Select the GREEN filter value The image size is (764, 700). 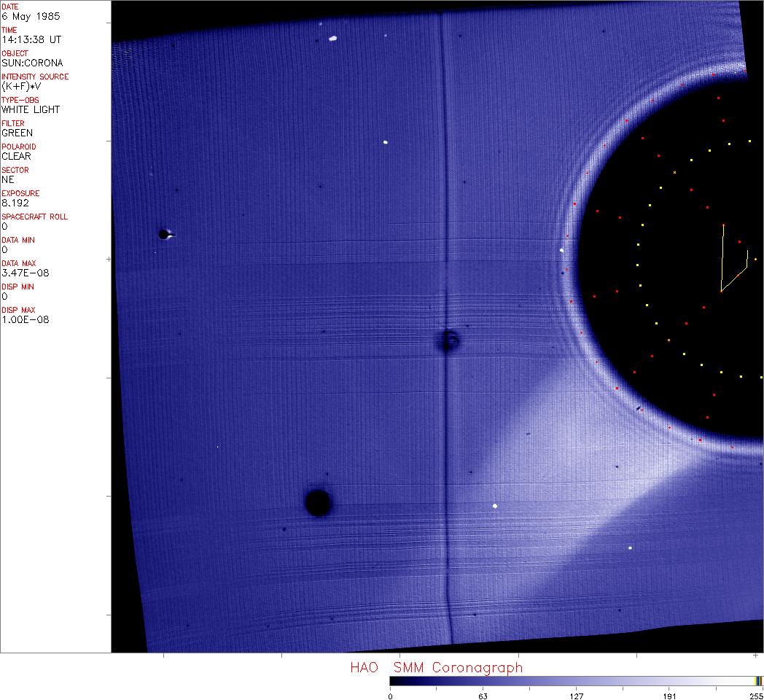click(17, 133)
